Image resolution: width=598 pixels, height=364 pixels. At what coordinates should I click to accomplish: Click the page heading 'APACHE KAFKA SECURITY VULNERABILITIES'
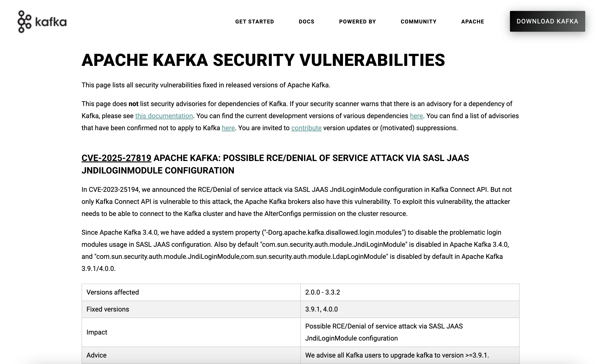pyautogui.click(x=263, y=61)
